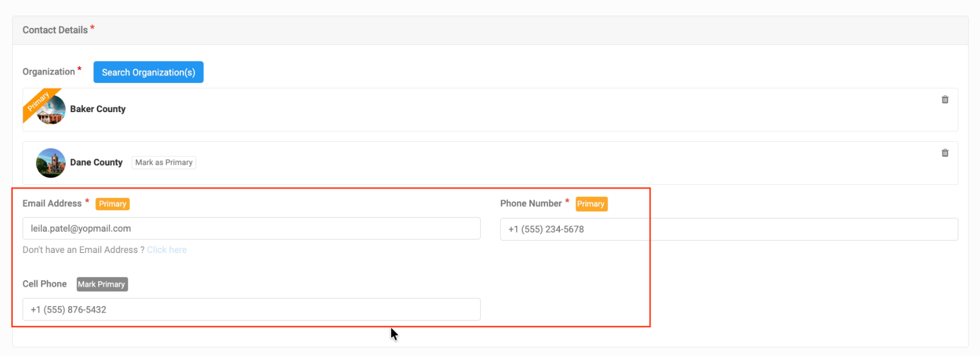Click the Dane County avatar image
The height and width of the screenshot is (356, 980).
coord(51,163)
